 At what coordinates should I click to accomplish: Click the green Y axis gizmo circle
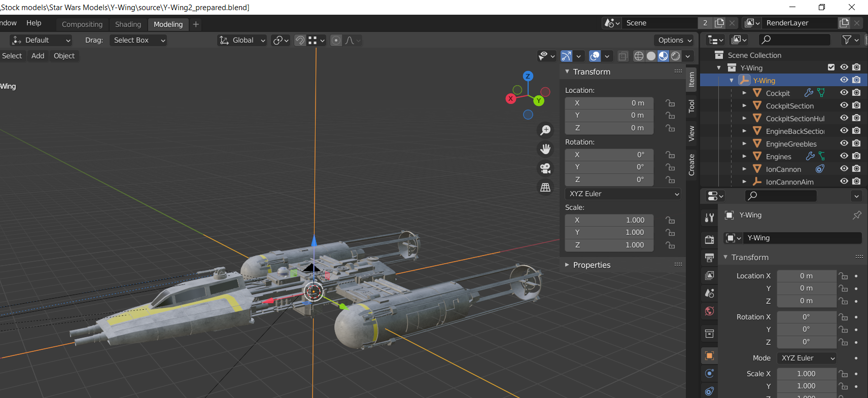[x=539, y=101]
